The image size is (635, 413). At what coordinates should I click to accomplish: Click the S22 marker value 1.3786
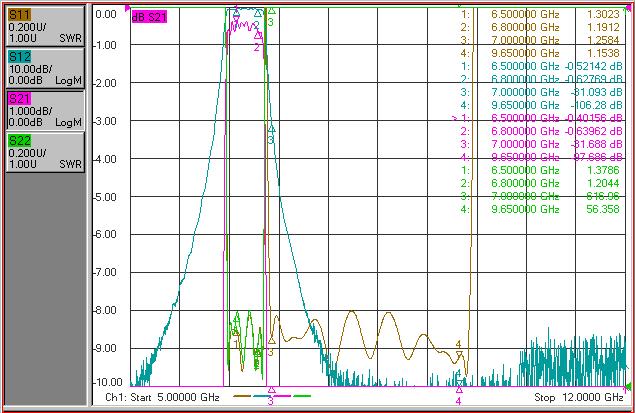click(603, 170)
